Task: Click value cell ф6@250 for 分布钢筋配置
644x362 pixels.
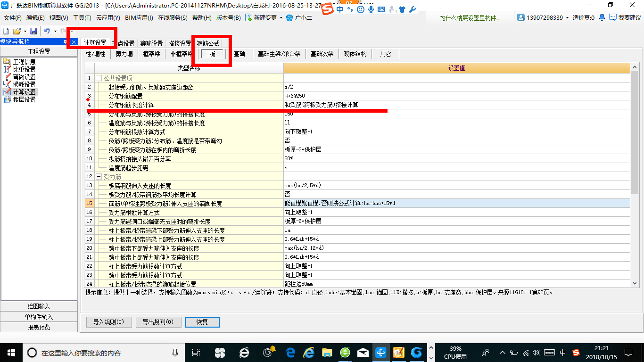Action: (x=457, y=96)
